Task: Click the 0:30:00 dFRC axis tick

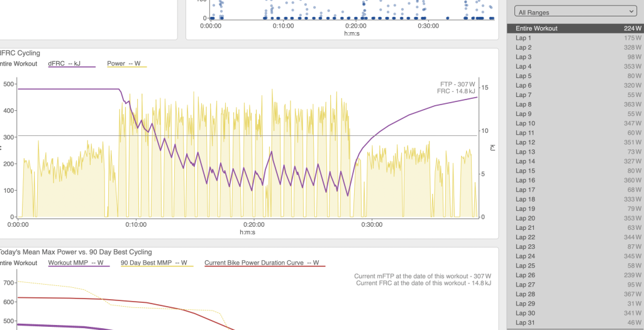Action: (372, 225)
